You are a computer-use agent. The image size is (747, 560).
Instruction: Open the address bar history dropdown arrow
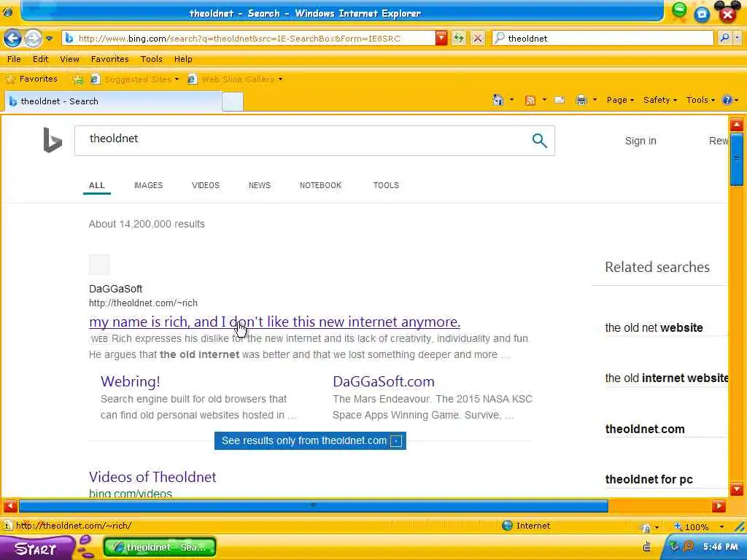pos(441,38)
